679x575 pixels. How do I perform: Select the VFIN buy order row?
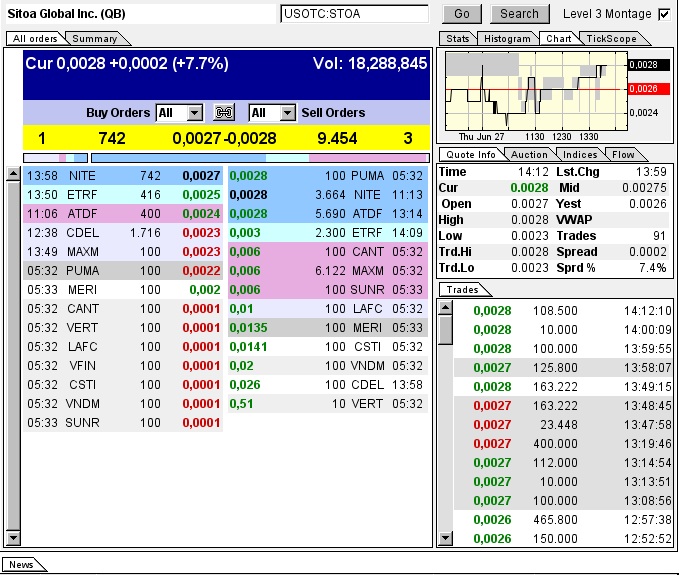pos(123,366)
